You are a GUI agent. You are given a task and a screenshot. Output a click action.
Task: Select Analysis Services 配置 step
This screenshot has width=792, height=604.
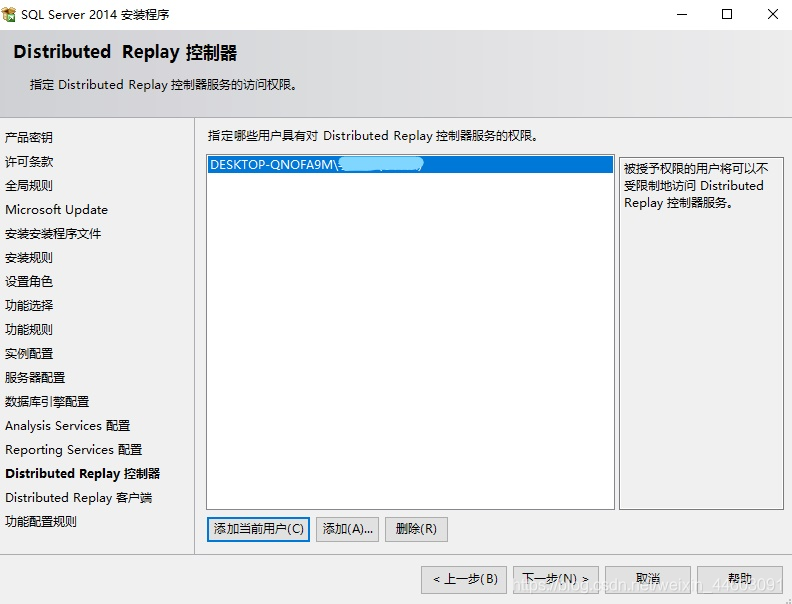click(68, 426)
